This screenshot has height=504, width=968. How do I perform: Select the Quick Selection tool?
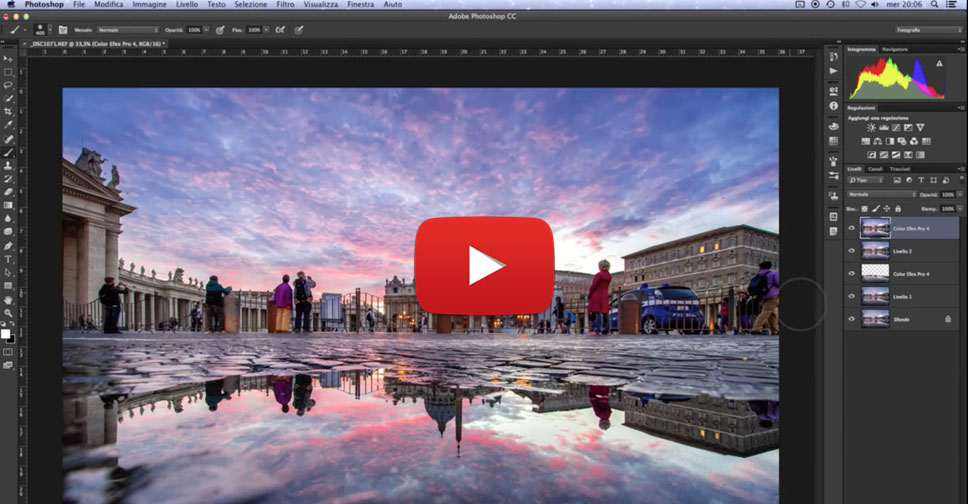click(x=8, y=99)
